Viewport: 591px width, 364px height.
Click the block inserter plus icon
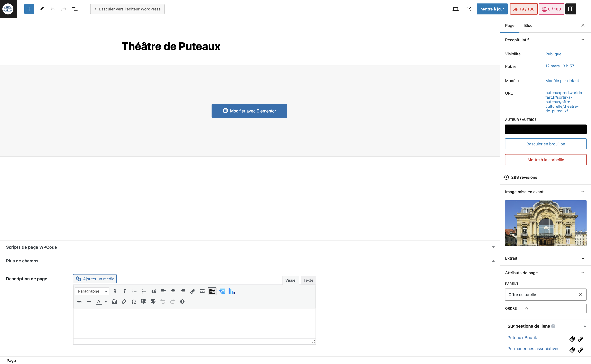click(29, 9)
